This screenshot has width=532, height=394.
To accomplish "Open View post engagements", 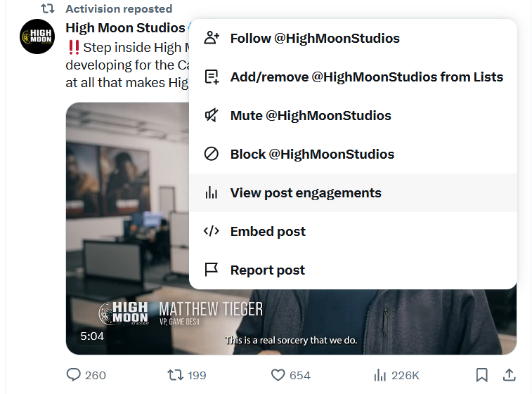I will click(306, 193).
